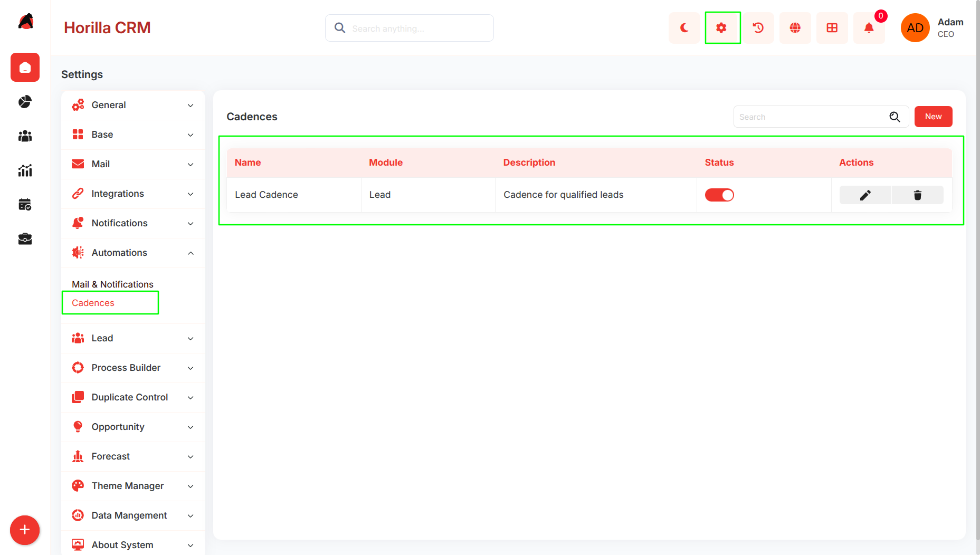The height and width of the screenshot is (555, 980).
Task: Edit Lead Cadence with pencil icon
Action: (865, 195)
